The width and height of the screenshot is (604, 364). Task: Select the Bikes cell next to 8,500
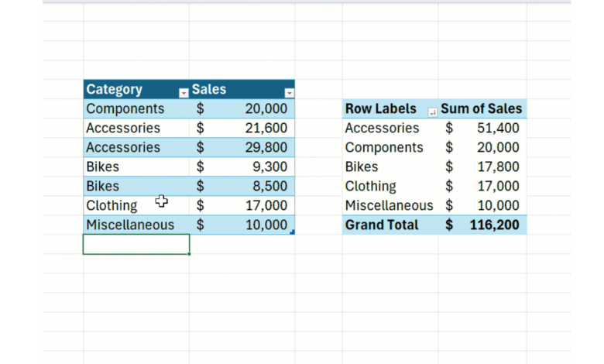pyautogui.click(x=136, y=186)
